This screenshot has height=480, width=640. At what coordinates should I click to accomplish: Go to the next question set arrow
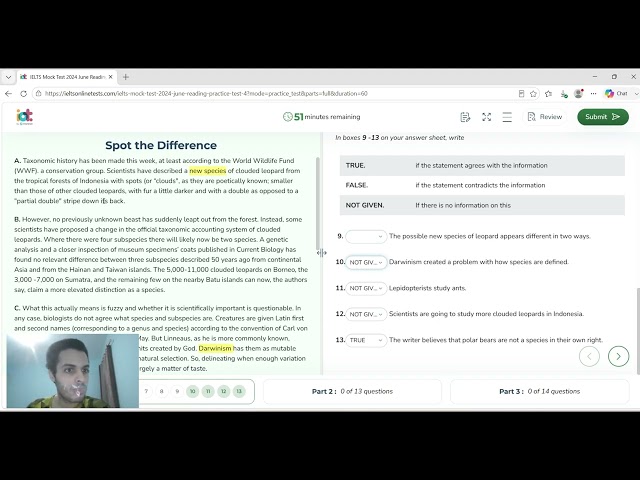pyautogui.click(x=618, y=356)
